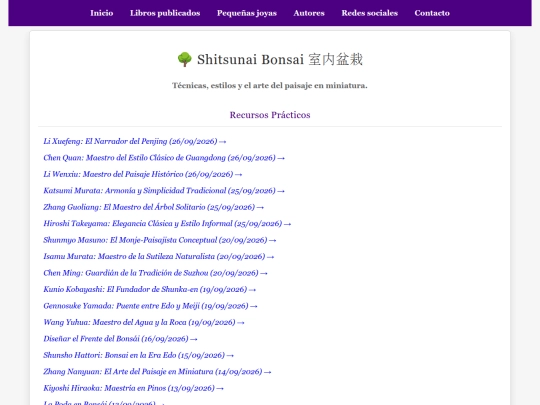
Task: Open Shunsho Hattori: Bonsai en la Era Edo
Action: click(138, 355)
